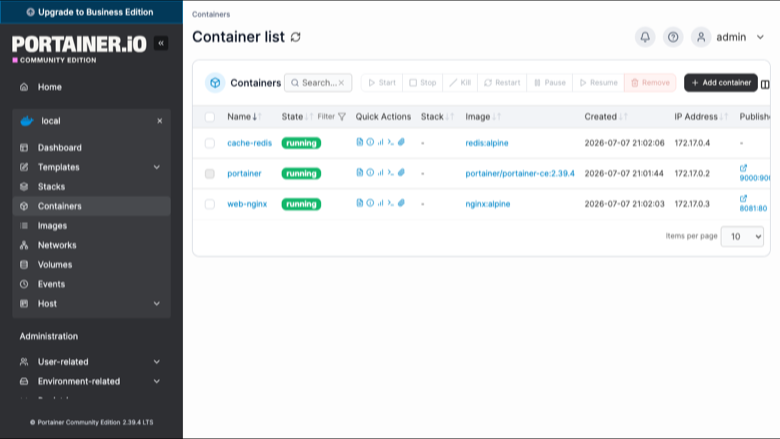Screen dimensions: 780x439
Task: Open logs for cache-redis container
Action: point(360,142)
